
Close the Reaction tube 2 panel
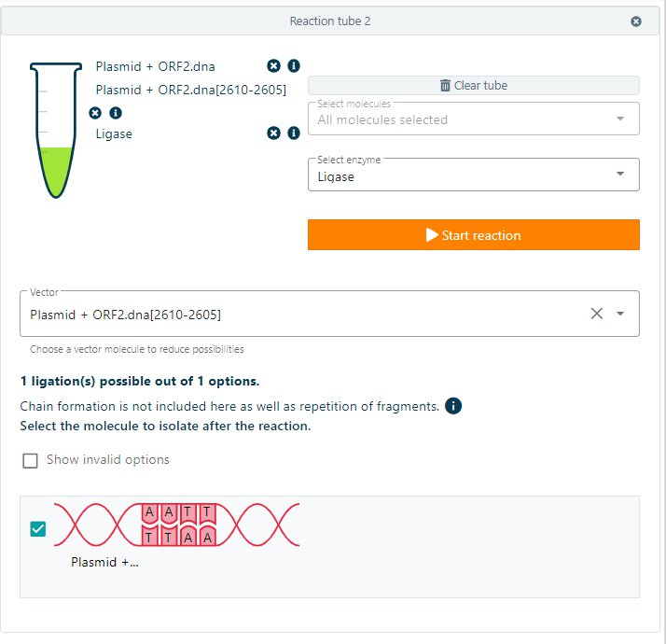pyautogui.click(x=636, y=21)
